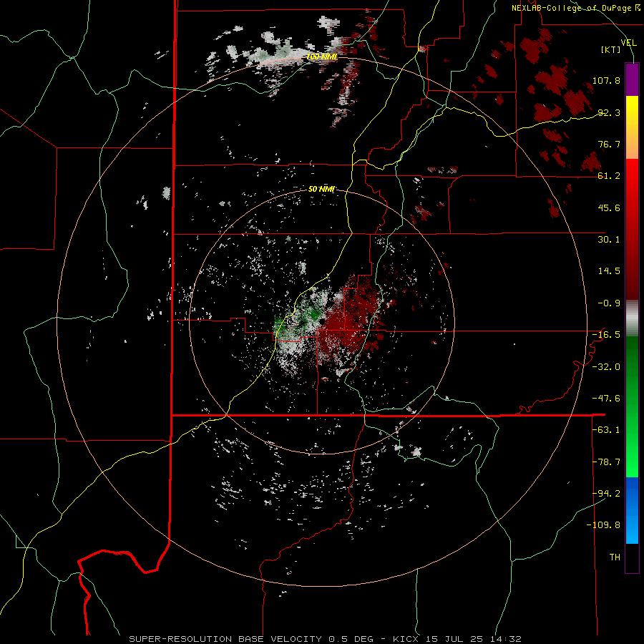Click the 50 NMI range ring label
Screen dimensions: 644x644
[321, 190]
